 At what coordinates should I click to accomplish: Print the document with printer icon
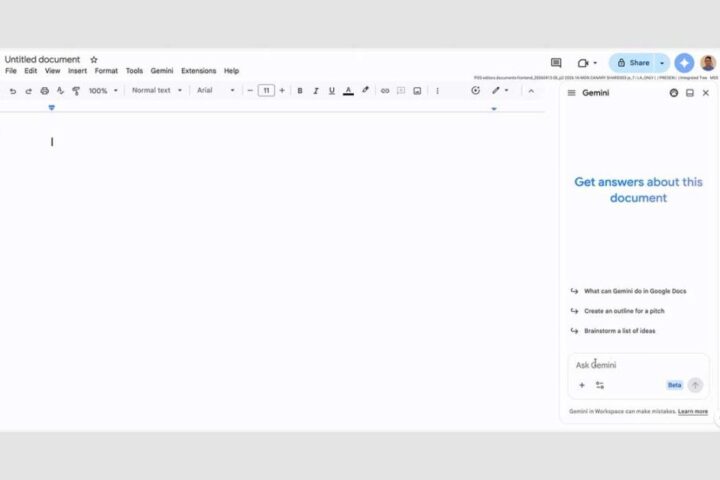[45, 91]
